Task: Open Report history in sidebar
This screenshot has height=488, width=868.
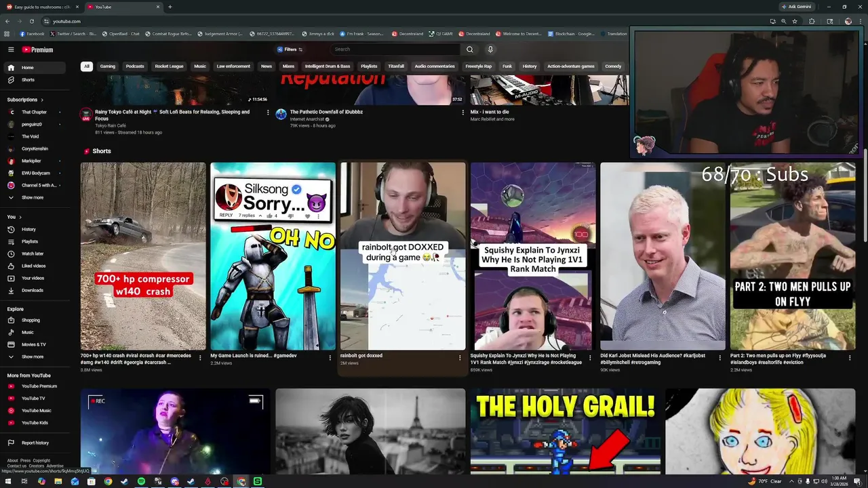Action: coord(35,443)
